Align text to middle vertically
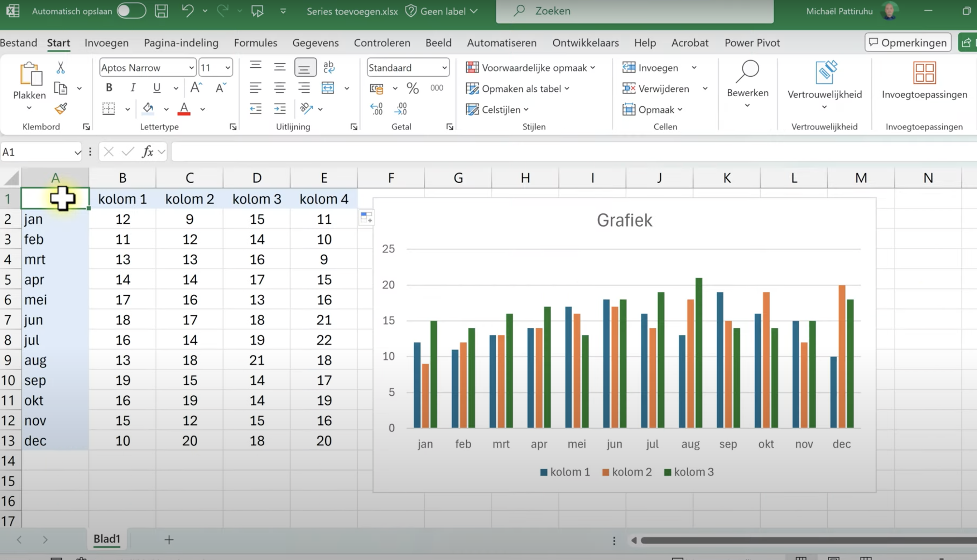The height and width of the screenshot is (560, 977). click(280, 67)
